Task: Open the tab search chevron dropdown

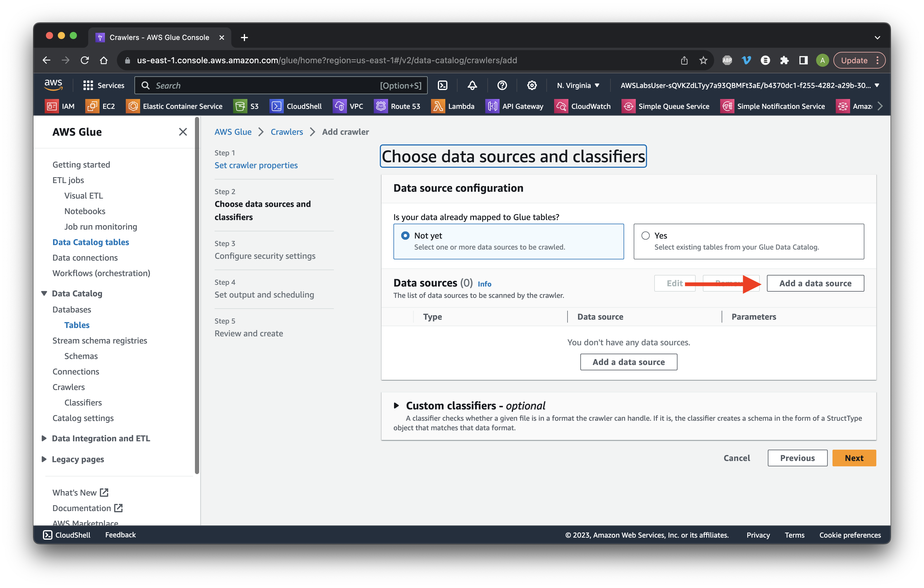Action: click(x=877, y=38)
